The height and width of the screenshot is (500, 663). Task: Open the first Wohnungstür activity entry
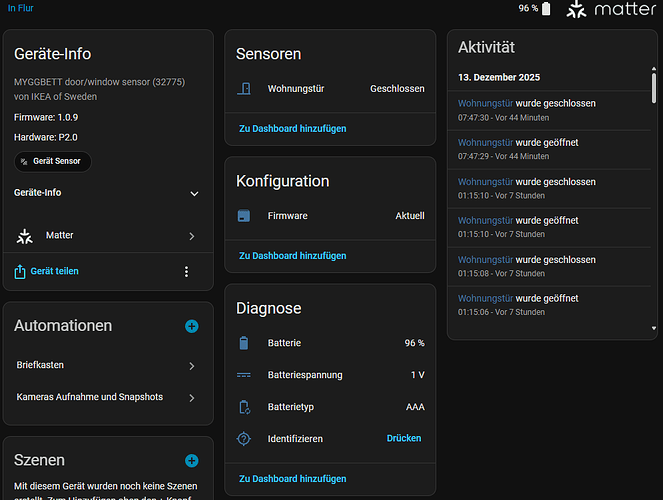tap(485, 103)
